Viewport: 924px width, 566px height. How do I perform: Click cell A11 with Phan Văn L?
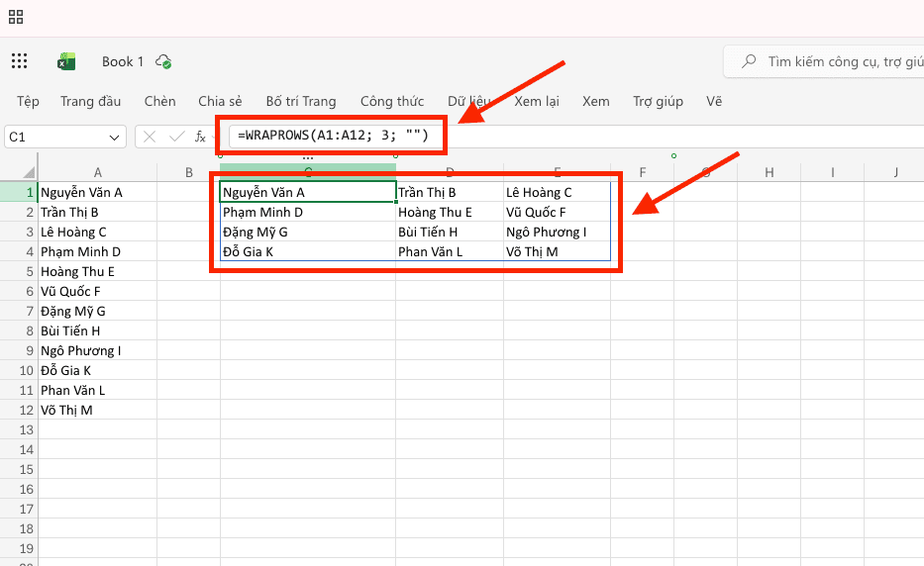tap(98, 391)
